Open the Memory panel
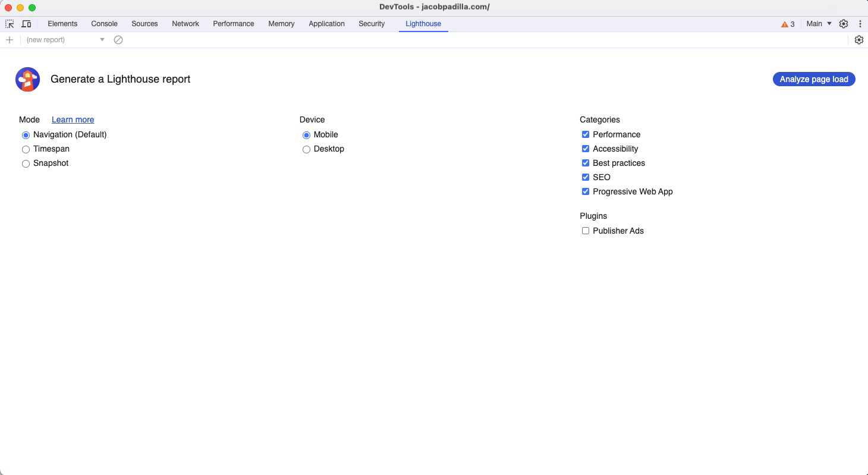 coord(281,24)
